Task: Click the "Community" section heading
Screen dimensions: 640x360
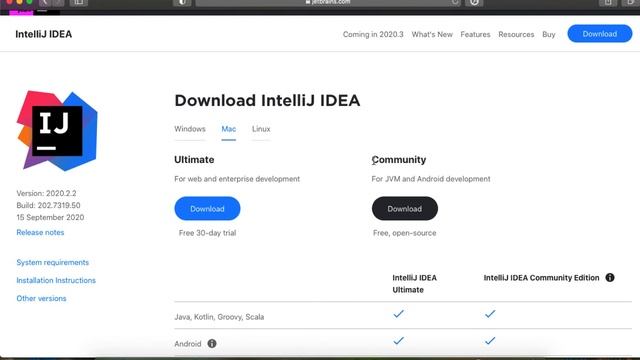Action: point(399,160)
